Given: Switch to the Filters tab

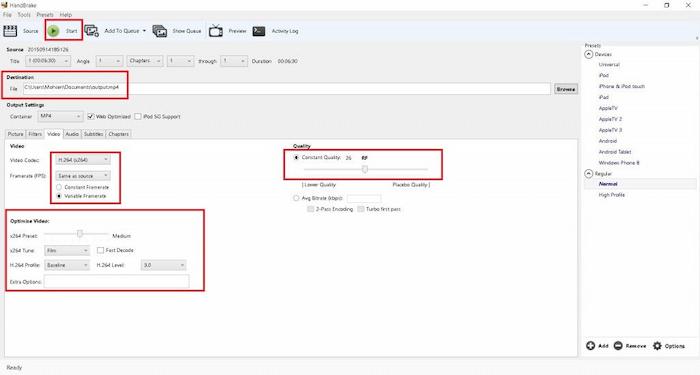Looking at the screenshot, I should [x=35, y=134].
